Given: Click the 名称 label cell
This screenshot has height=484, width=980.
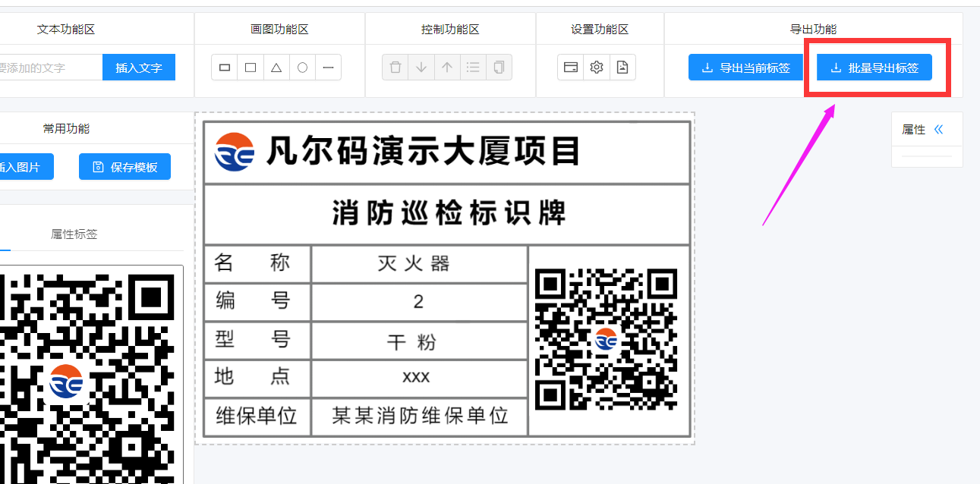Looking at the screenshot, I should coord(257,263).
